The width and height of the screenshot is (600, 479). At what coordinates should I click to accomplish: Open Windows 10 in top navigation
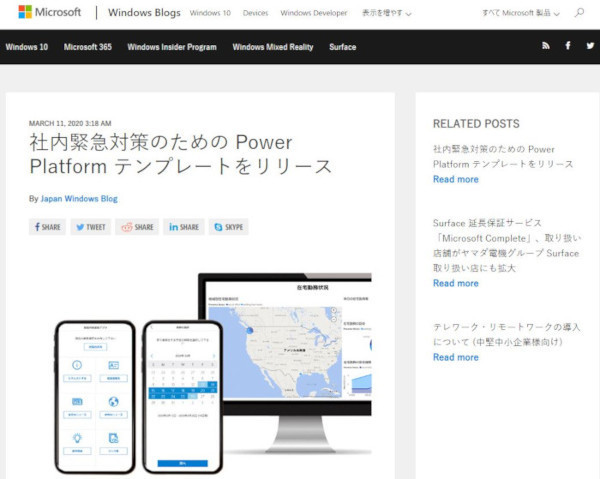[210, 13]
